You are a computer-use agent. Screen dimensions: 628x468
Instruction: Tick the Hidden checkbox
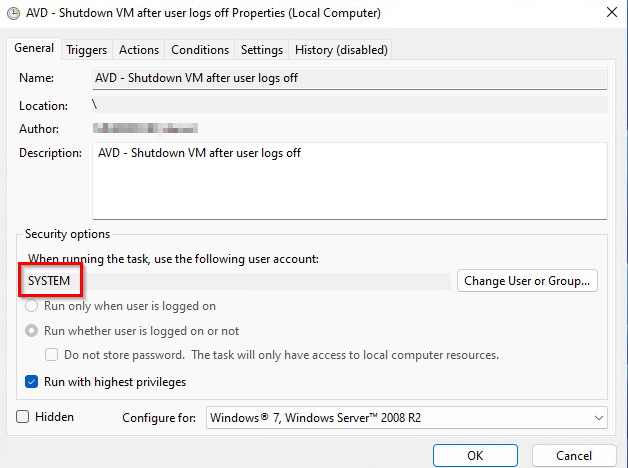point(23,416)
